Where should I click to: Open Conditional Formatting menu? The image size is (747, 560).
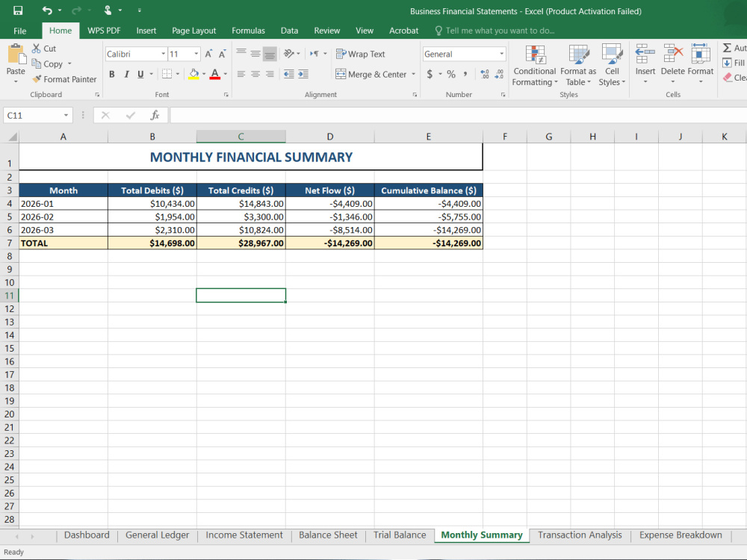coord(535,65)
